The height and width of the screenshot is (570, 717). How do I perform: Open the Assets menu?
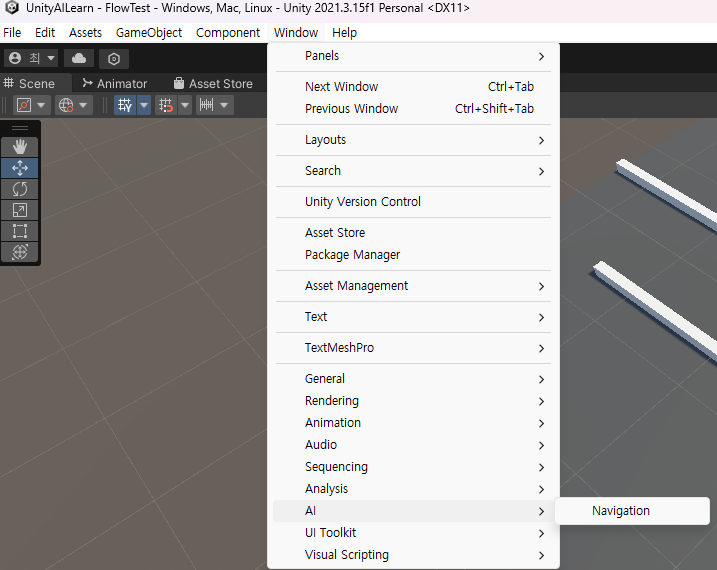click(x=86, y=33)
